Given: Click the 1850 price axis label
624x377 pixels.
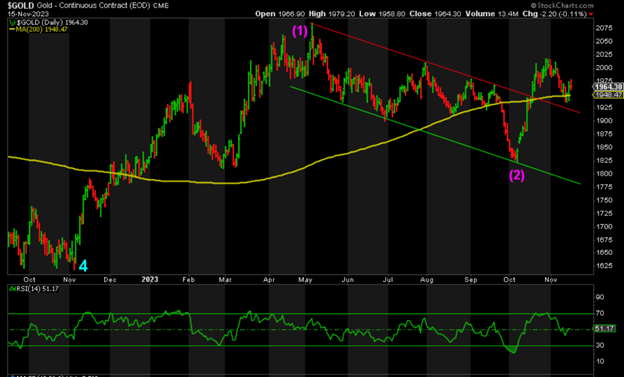Looking at the screenshot, I should click(x=604, y=147).
